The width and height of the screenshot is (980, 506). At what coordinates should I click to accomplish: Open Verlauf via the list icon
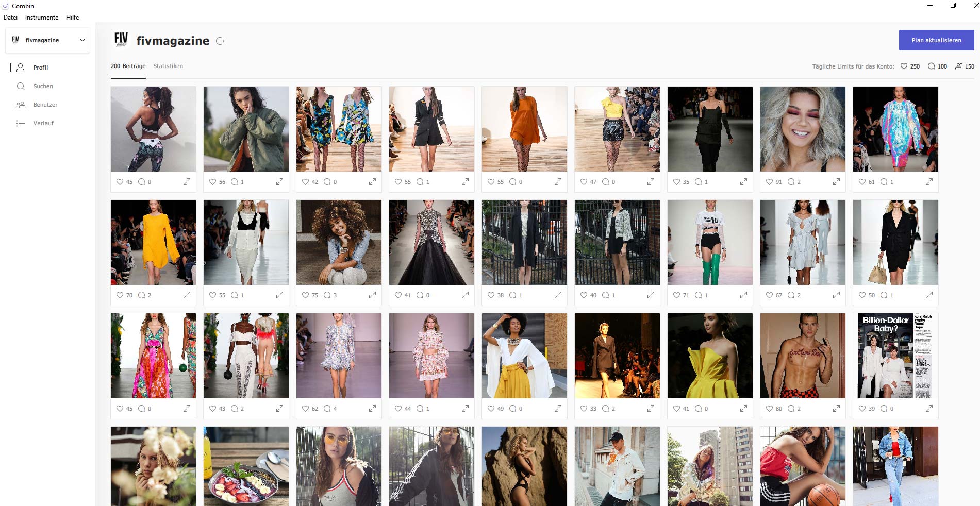click(x=21, y=123)
